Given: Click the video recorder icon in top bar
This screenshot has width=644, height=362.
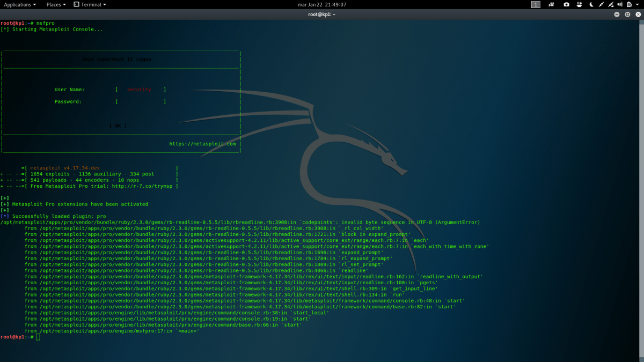Looking at the screenshot, I should [x=551, y=4].
